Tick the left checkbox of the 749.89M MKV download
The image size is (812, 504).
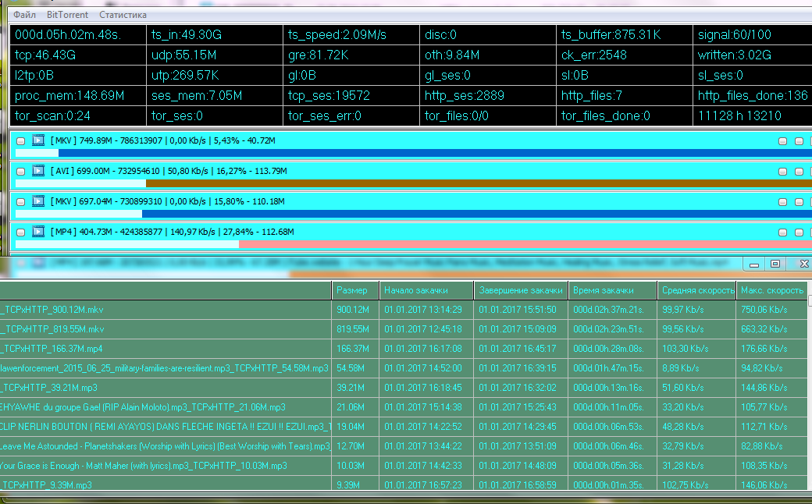[20, 141]
